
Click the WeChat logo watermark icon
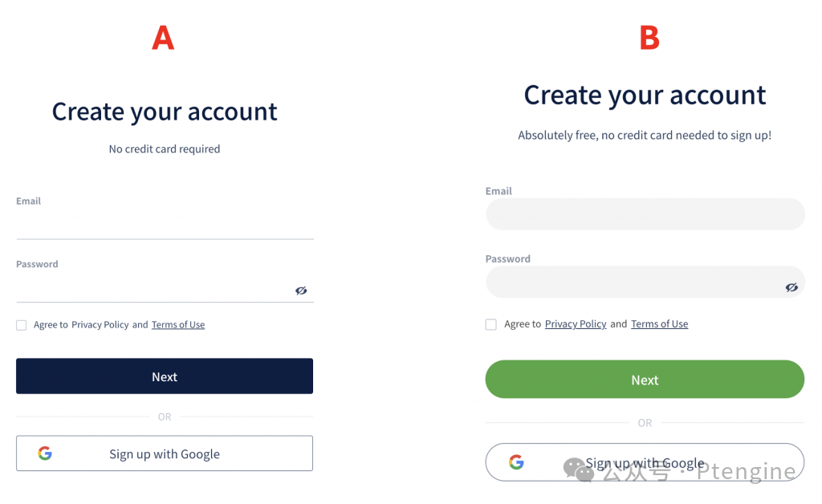(578, 470)
